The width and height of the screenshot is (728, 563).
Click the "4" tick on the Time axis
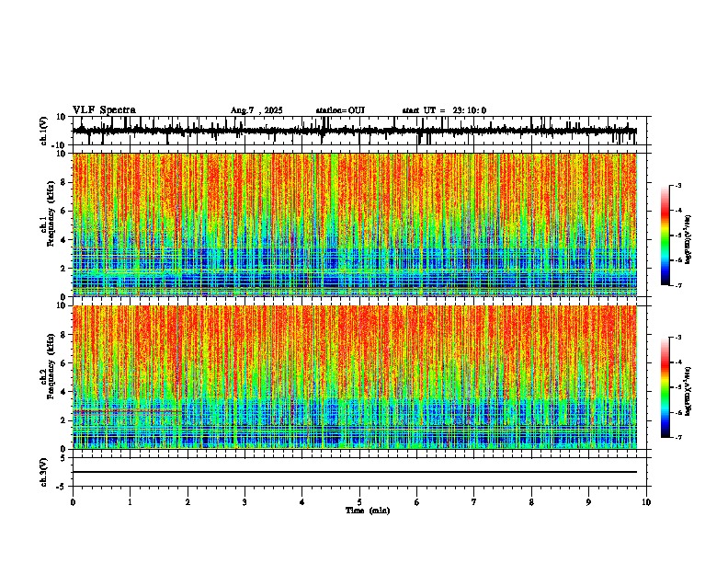coord(302,502)
